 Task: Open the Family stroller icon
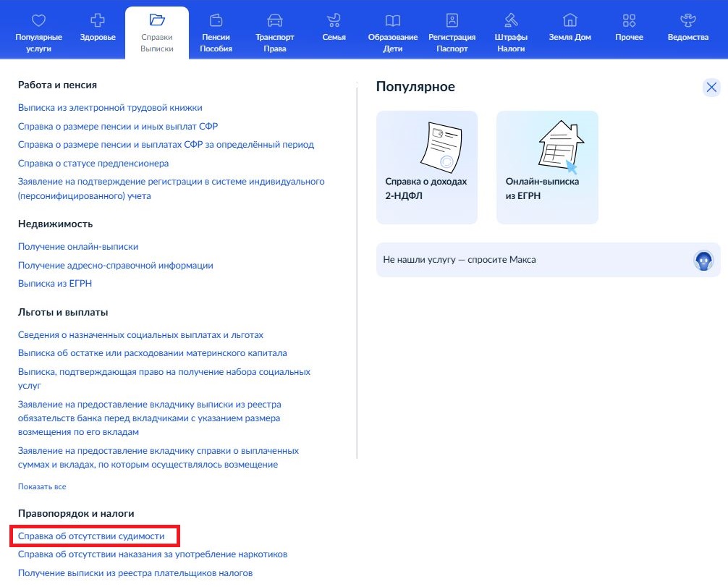pyautogui.click(x=334, y=20)
